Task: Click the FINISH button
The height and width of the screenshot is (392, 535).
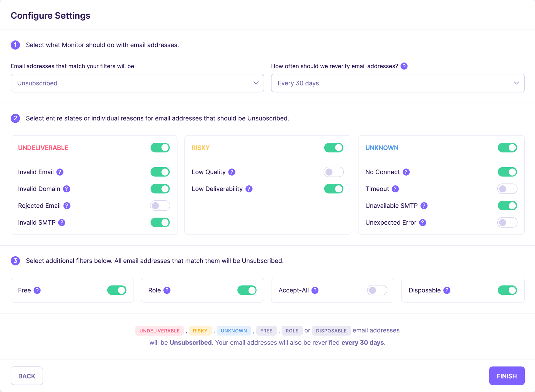Action: (x=507, y=376)
